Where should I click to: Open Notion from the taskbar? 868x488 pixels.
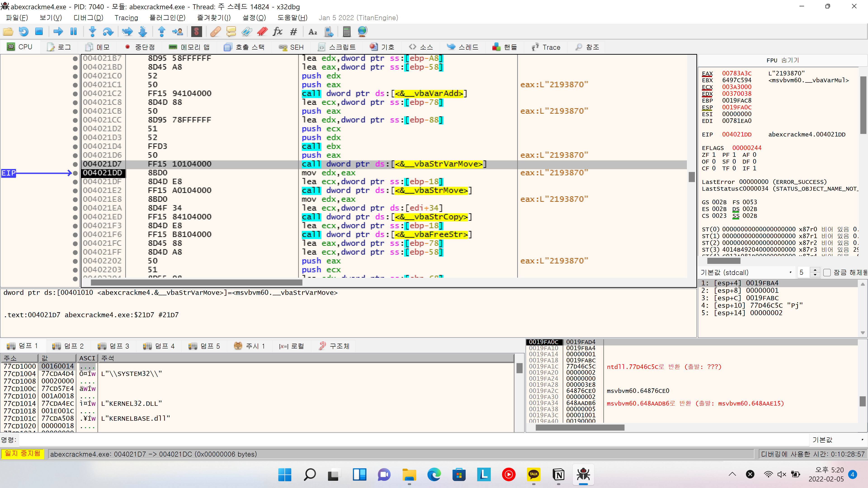(558, 474)
